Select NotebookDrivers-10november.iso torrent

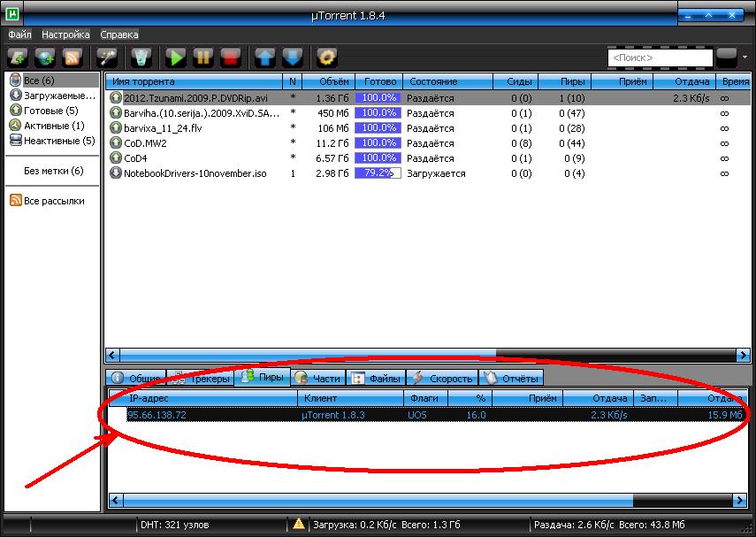[x=428, y=173]
